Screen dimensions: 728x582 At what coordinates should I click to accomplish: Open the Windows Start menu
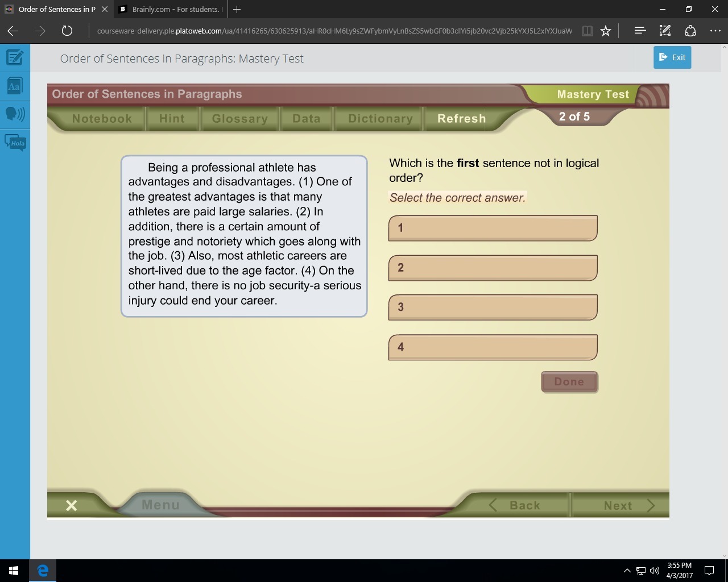coord(14,571)
